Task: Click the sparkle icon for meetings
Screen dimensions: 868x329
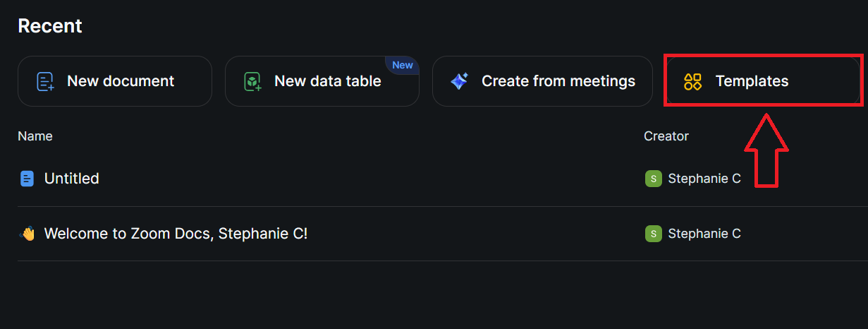Action: (x=460, y=81)
